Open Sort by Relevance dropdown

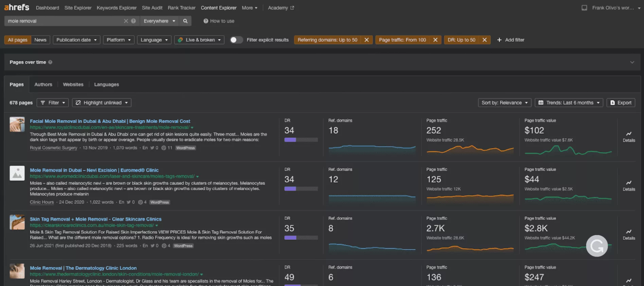[504, 103]
